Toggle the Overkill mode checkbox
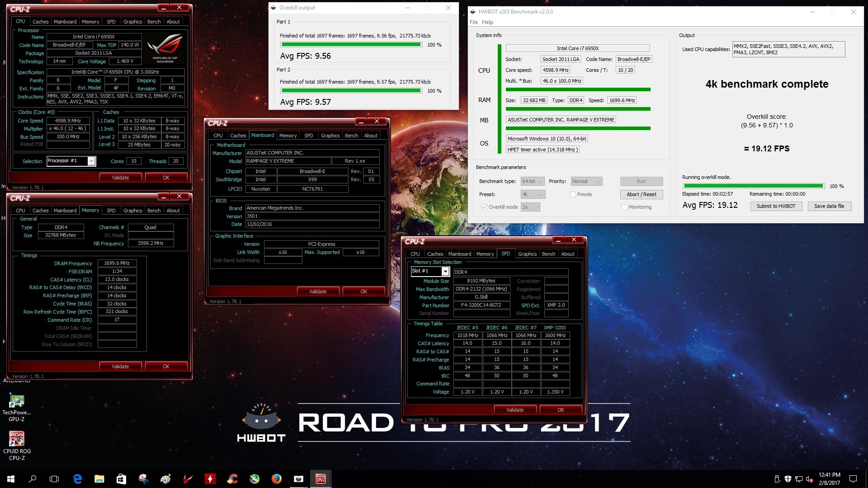The width and height of the screenshot is (868, 488). 484,207
